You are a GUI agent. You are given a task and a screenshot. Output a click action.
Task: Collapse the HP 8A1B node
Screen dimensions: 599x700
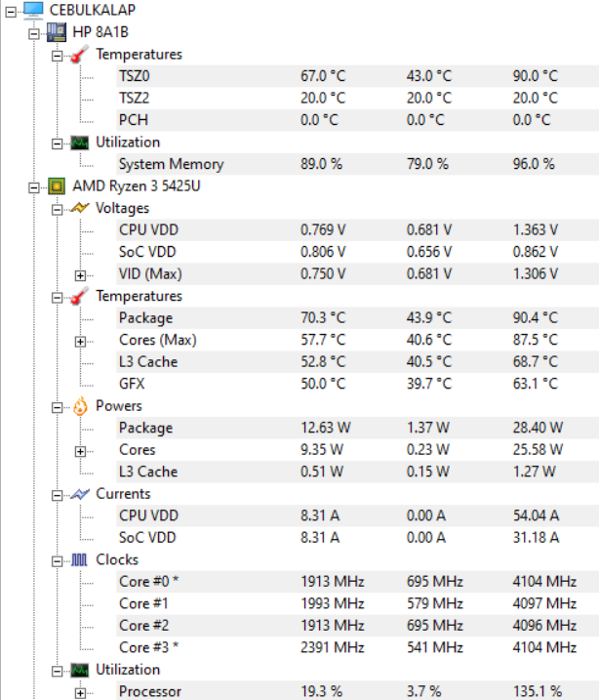(34, 34)
